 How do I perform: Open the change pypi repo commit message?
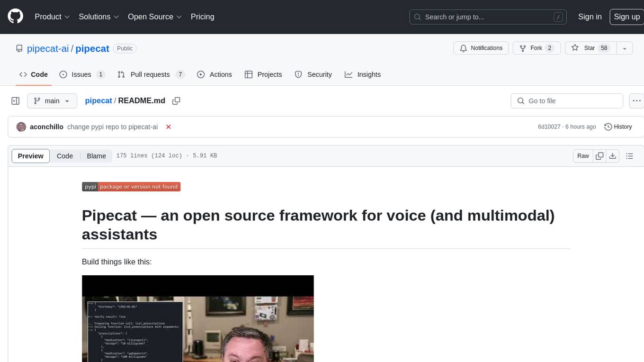[x=113, y=127]
